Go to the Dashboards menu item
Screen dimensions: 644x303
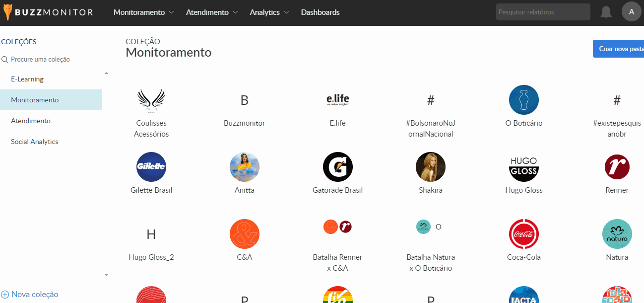pyautogui.click(x=320, y=12)
